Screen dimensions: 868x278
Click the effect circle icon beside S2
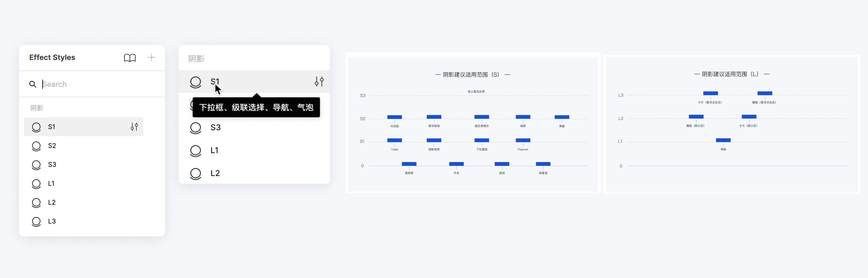36,146
